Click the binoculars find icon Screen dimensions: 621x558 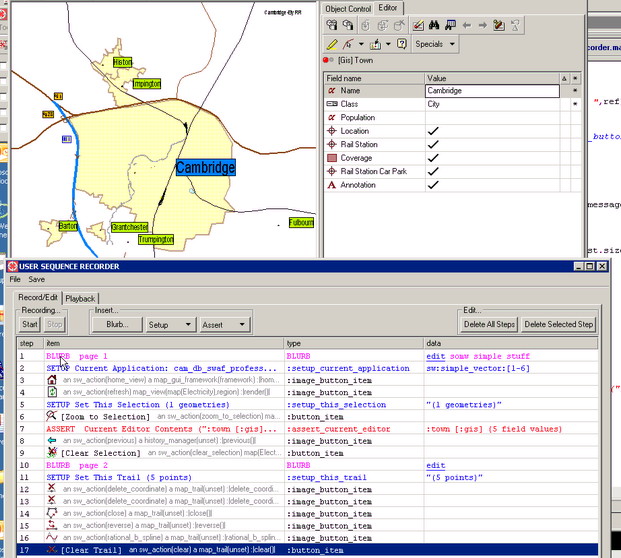click(x=435, y=26)
